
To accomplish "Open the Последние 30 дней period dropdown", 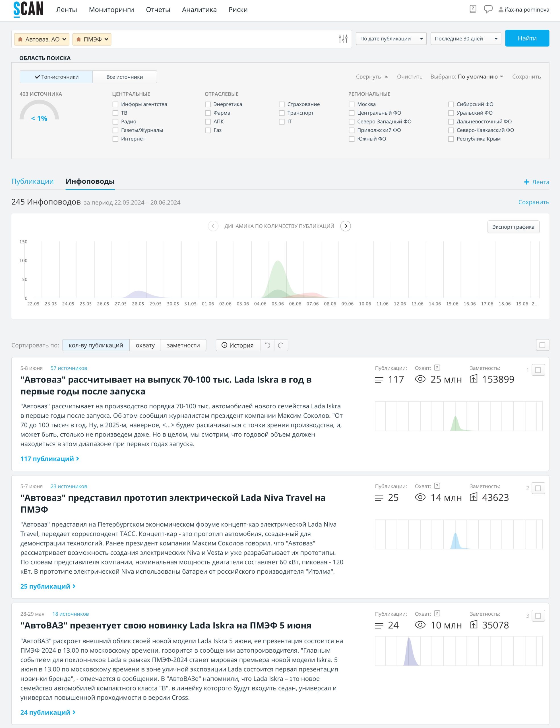I will coord(466,39).
